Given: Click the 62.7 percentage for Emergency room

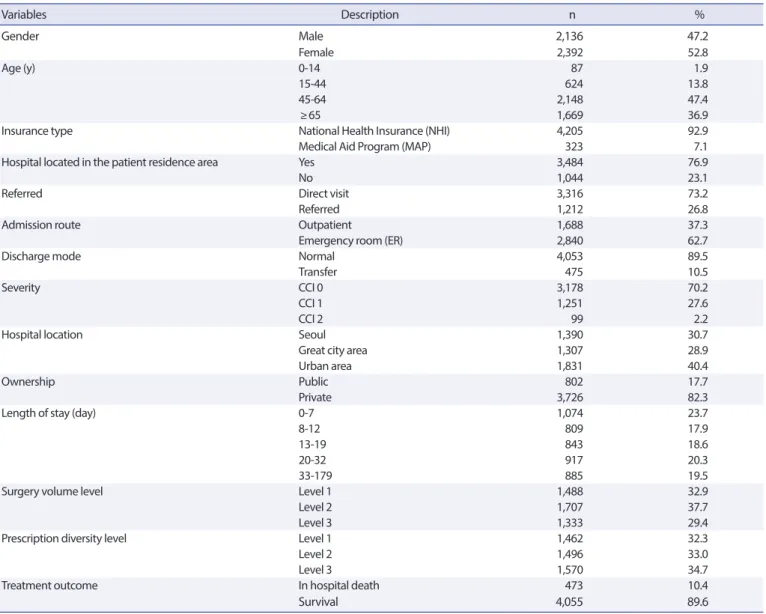Looking at the screenshot, I should click(698, 240).
